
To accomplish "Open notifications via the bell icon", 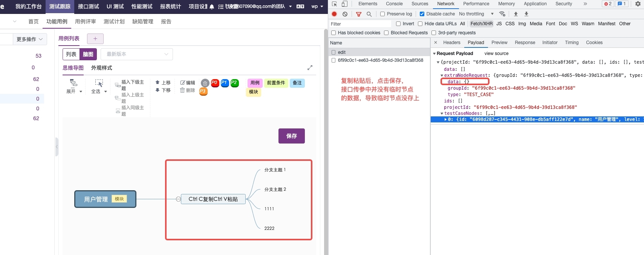I will [212, 6].
